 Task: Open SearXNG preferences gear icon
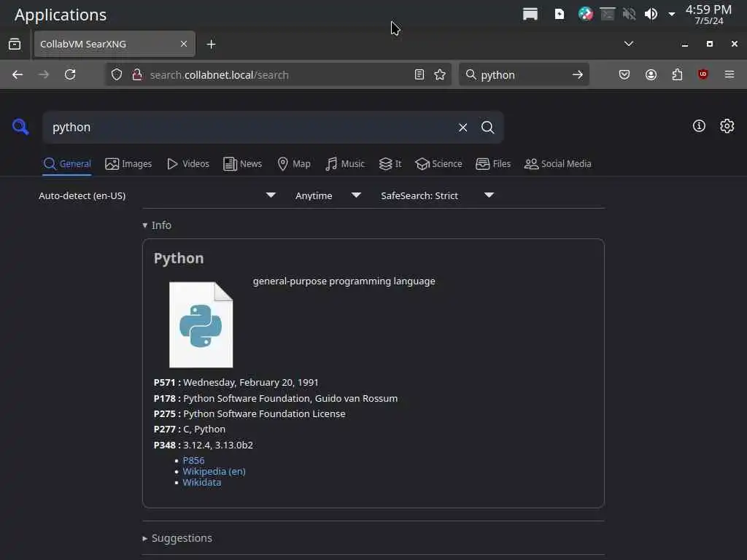tap(727, 126)
